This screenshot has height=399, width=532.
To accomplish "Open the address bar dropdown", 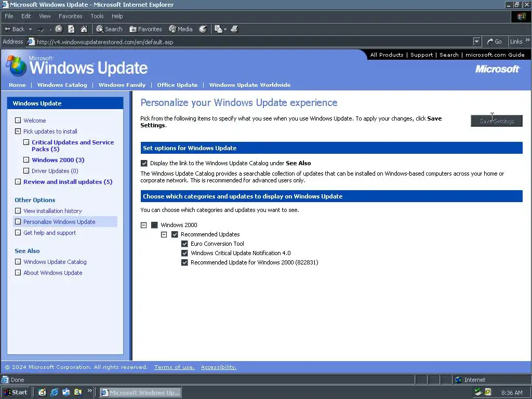I will click(477, 42).
